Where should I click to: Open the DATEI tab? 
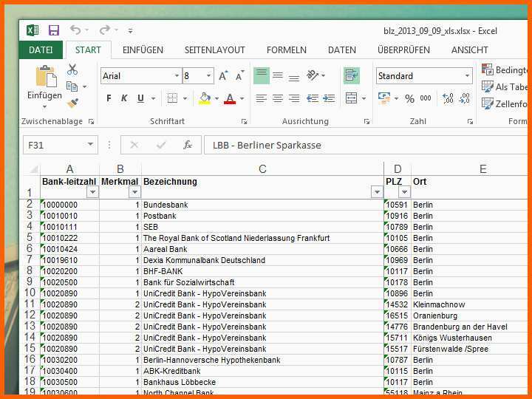coord(41,50)
